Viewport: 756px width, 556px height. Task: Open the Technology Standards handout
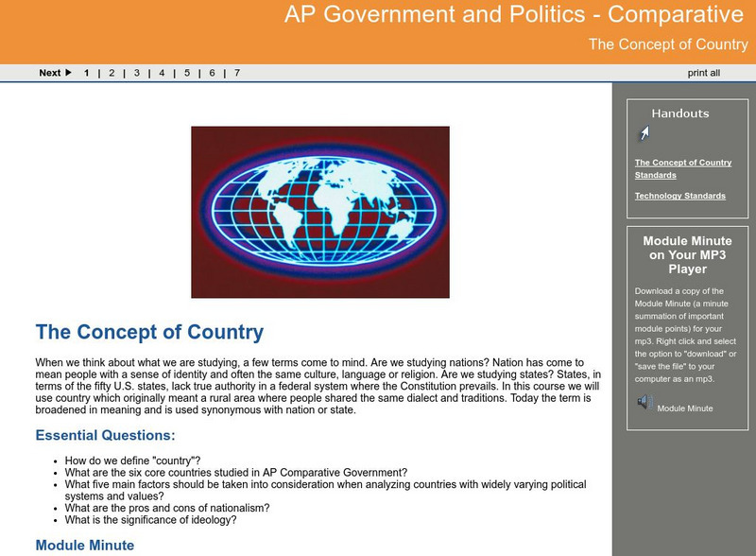(679, 195)
